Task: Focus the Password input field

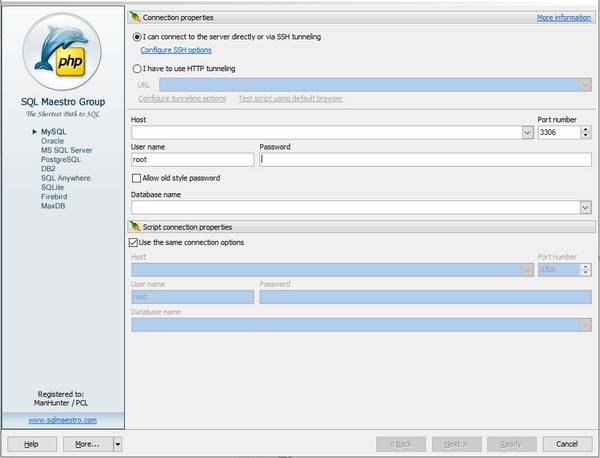Action: point(426,160)
